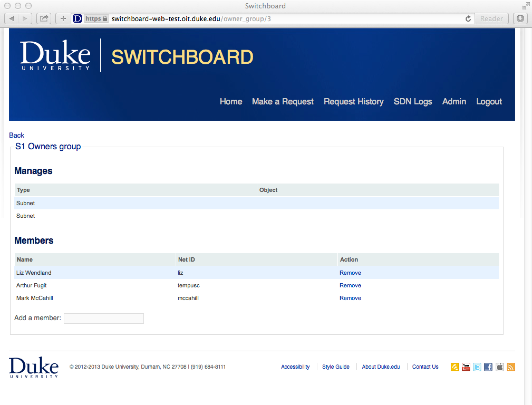Go back with the browser back arrow
This screenshot has width=532, height=405.
pyautogui.click(x=12, y=19)
